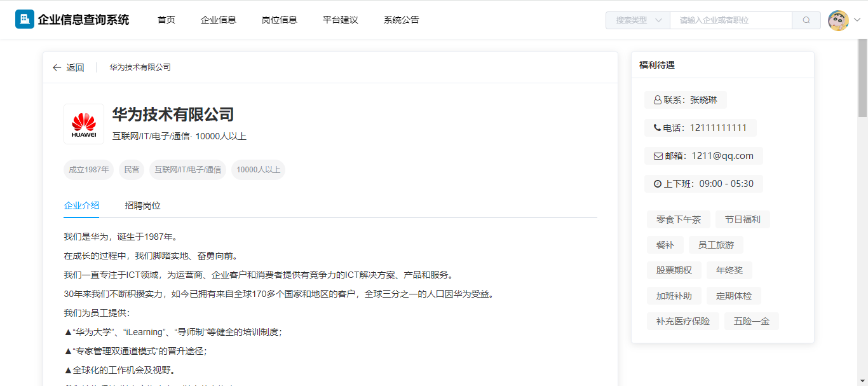Open the 首页 menu item

[166, 20]
